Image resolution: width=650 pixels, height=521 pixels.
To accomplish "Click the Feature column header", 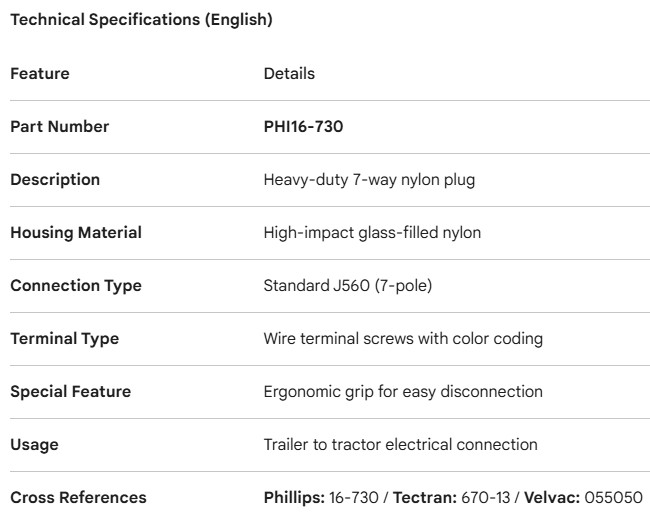I will coord(40,74).
